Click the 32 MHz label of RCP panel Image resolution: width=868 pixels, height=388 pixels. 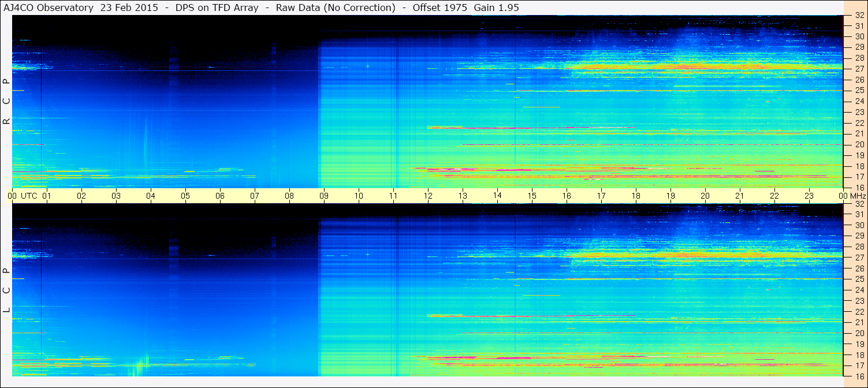(x=859, y=16)
